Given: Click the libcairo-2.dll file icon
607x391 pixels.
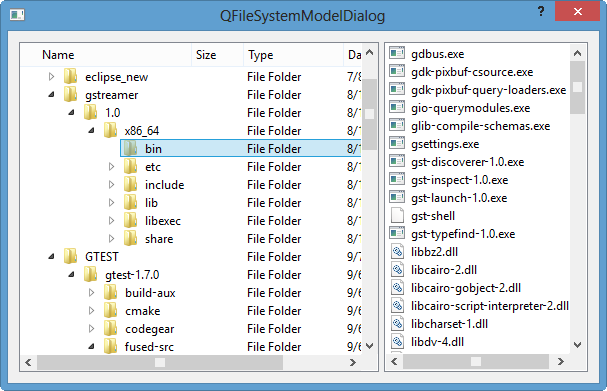Looking at the screenshot, I should pos(397,269).
